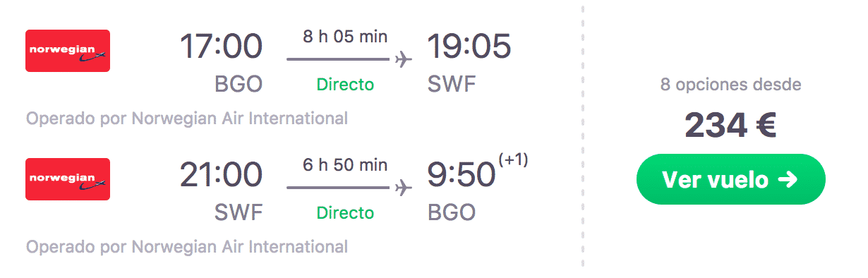Image resolution: width=868 pixels, height=278 pixels.
Task: Click the (+1) next-day indicator
Action: 513,161
